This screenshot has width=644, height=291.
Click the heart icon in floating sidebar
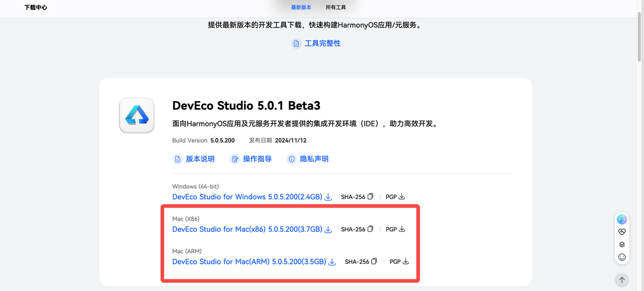(x=622, y=232)
